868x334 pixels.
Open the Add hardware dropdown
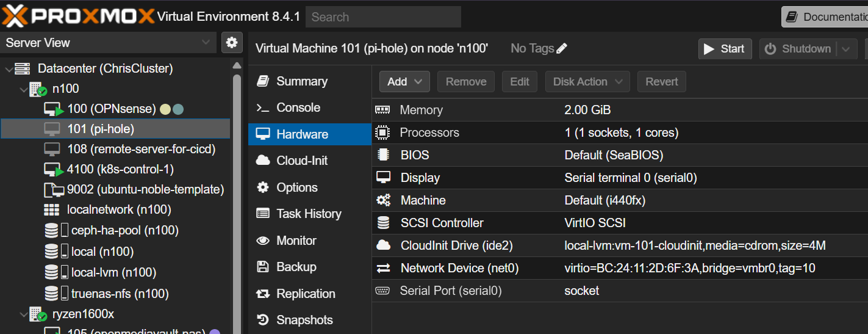404,82
